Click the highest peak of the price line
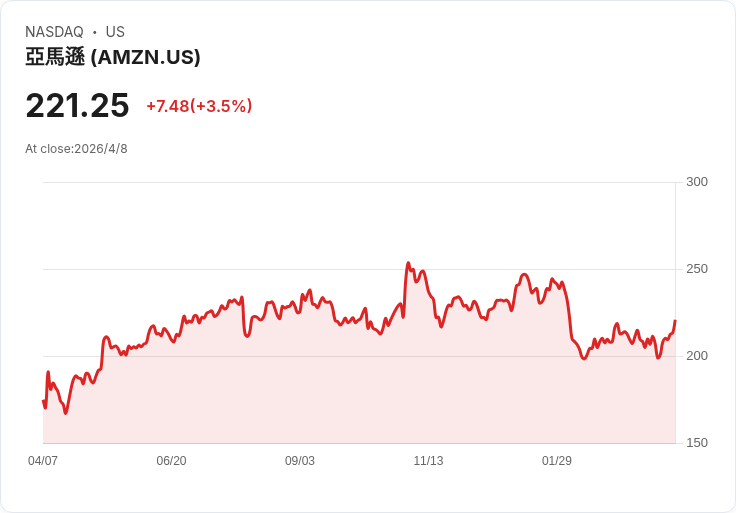The height and width of the screenshot is (513, 736). pos(408,263)
